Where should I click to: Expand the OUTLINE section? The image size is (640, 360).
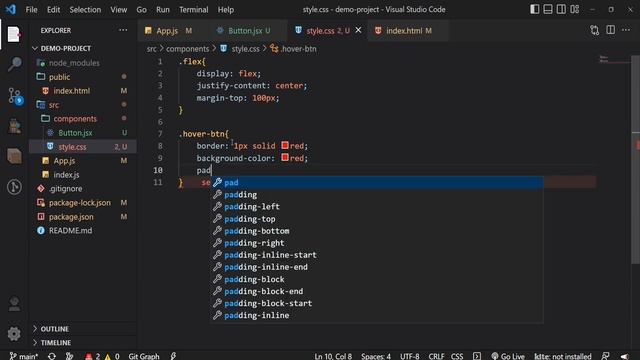[x=82, y=329]
